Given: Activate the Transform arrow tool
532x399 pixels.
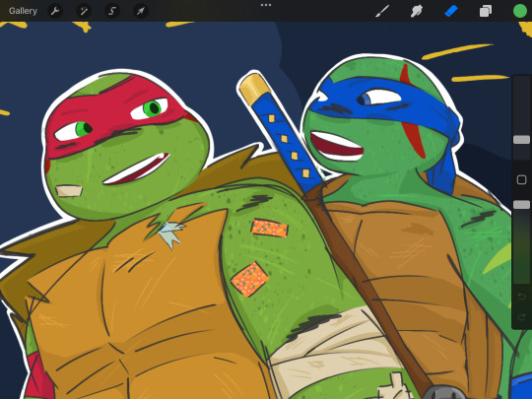Looking at the screenshot, I should [x=141, y=11].
